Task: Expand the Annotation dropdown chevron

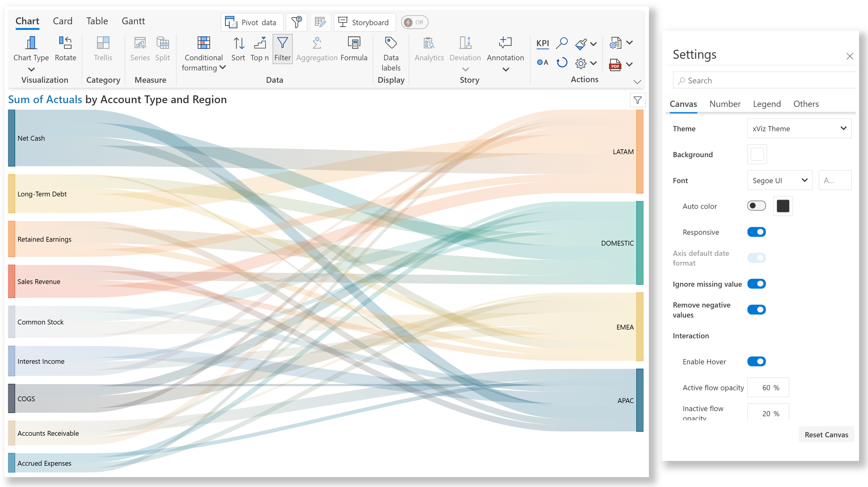Action: tap(505, 70)
